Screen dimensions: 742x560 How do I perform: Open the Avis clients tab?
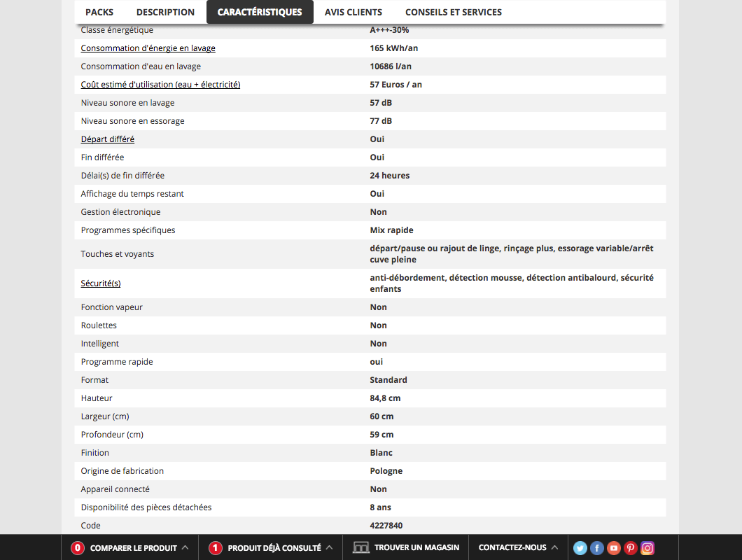[x=353, y=12]
